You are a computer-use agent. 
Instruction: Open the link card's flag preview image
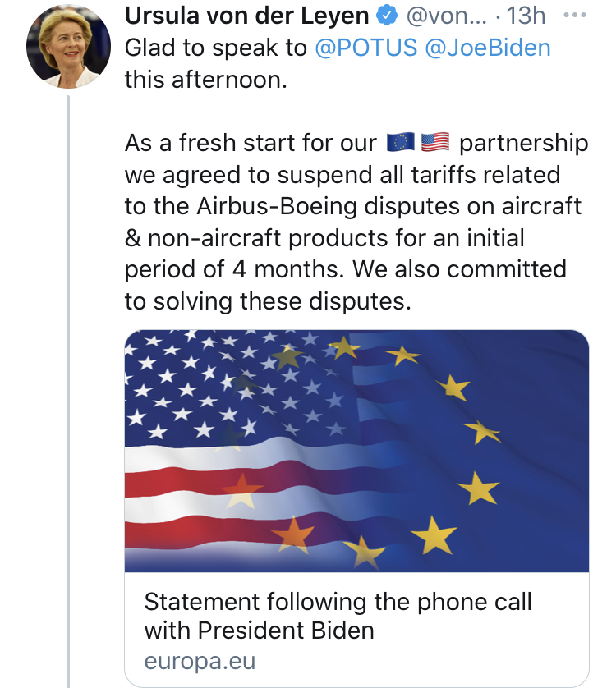[x=356, y=451]
